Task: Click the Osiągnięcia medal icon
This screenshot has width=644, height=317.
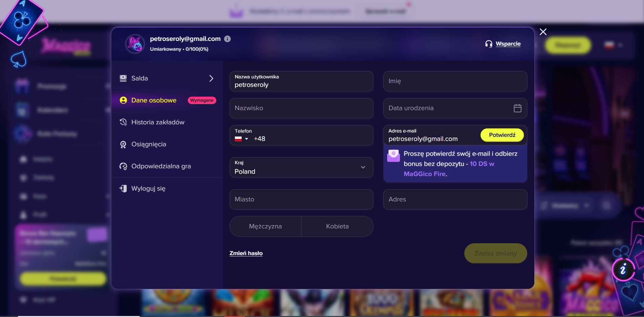Action: [123, 144]
